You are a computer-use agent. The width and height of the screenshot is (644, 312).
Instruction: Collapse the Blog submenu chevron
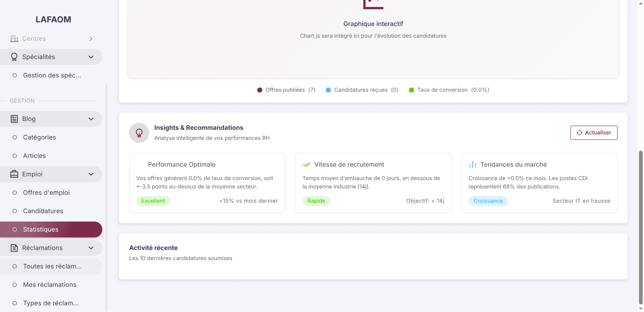(x=91, y=119)
